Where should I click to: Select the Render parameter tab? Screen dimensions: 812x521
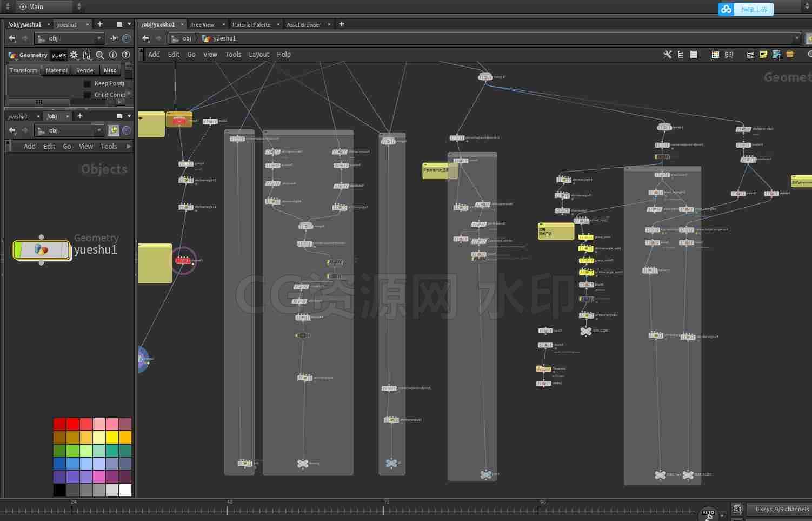[85, 70]
